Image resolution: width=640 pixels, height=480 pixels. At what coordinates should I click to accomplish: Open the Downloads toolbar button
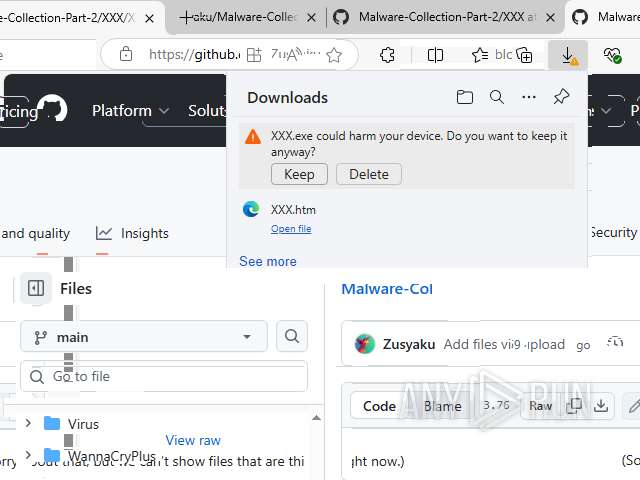point(568,55)
